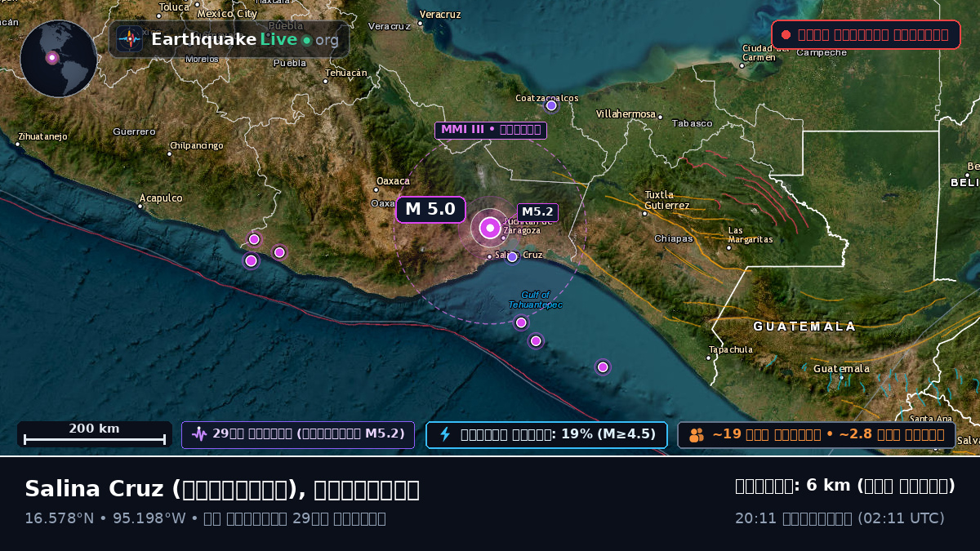Click the GUATEMALA country label
The width and height of the screenshot is (980, 551).
804,327
